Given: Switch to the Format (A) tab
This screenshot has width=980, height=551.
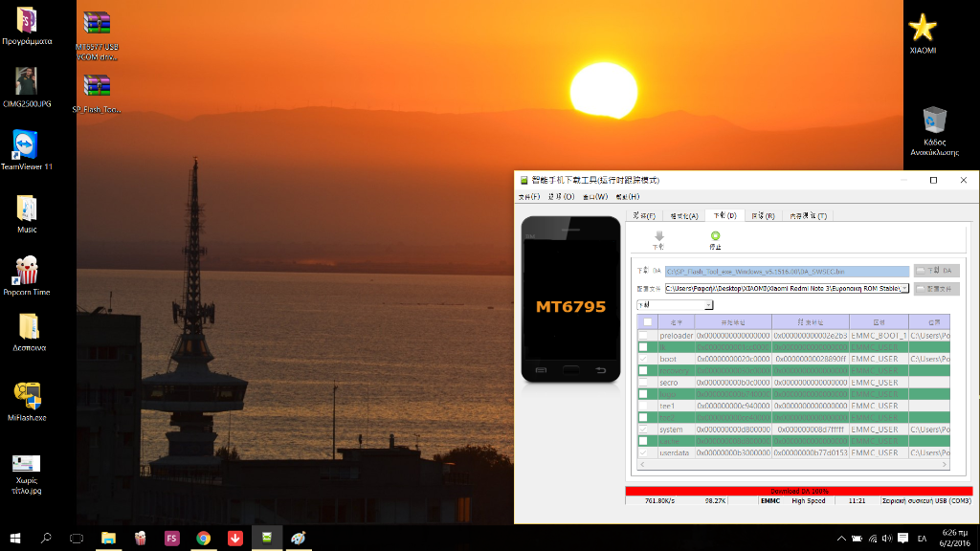Looking at the screenshot, I should (x=683, y=216).
